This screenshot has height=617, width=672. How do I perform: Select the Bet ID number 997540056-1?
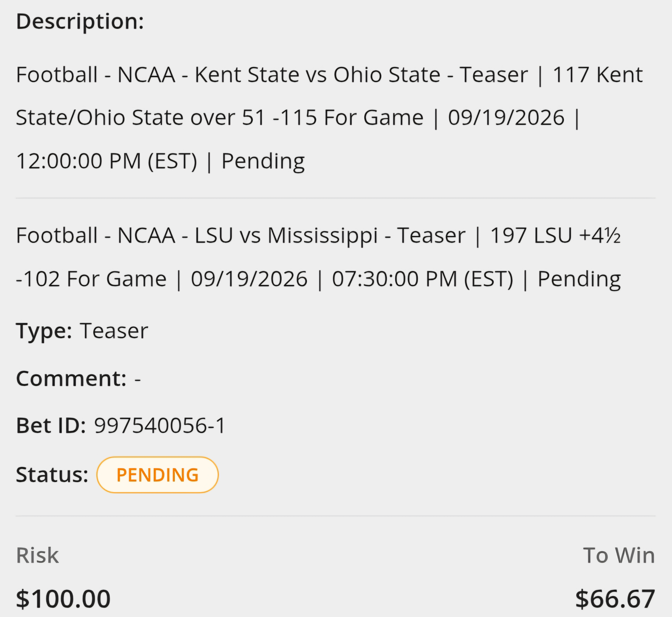[160, 426]
